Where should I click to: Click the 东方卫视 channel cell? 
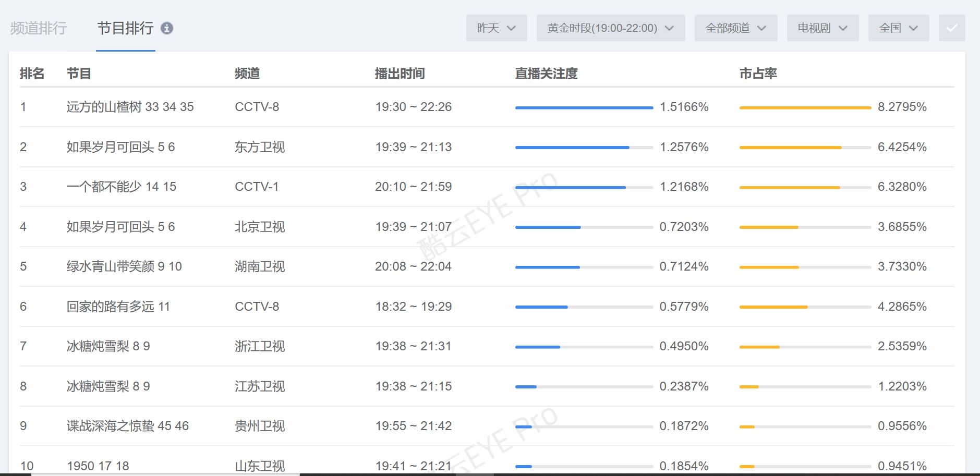point(260,147)
